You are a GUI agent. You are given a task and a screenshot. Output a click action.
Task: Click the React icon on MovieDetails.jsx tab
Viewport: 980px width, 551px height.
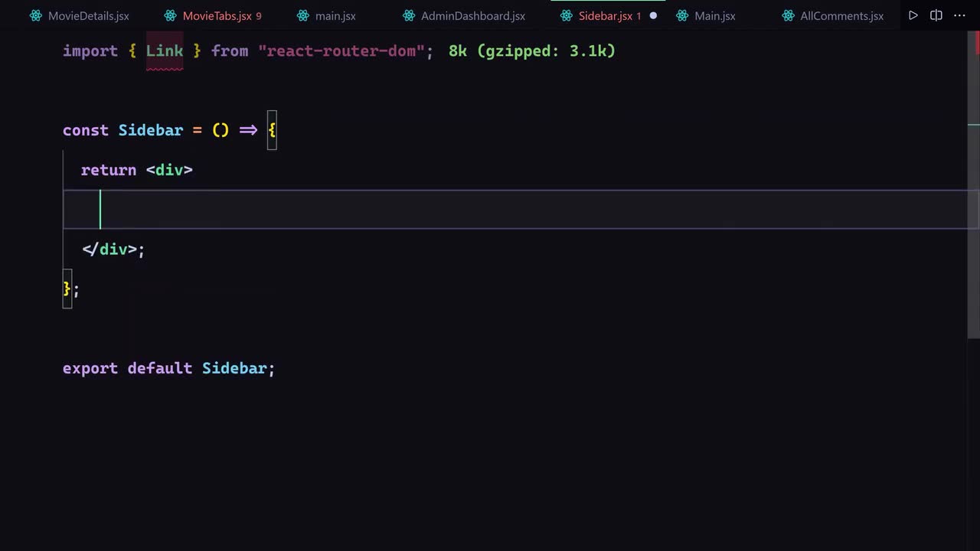[x=36, y=15]
